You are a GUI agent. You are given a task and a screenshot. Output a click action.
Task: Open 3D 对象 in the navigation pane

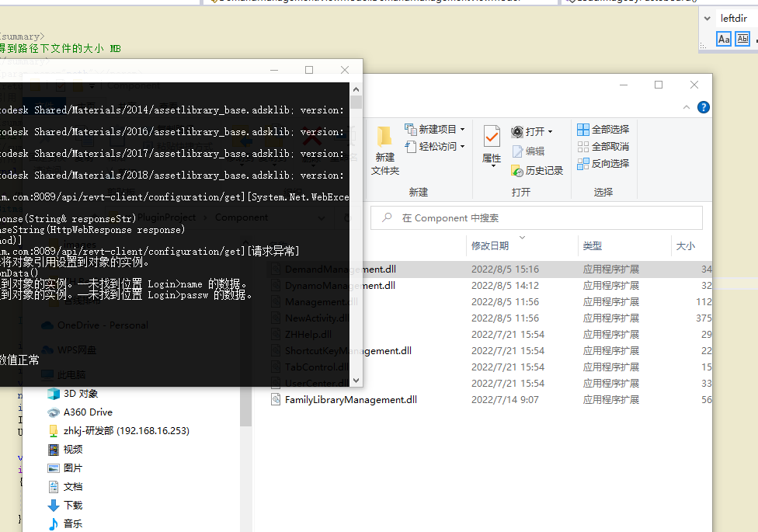(81, 394)
